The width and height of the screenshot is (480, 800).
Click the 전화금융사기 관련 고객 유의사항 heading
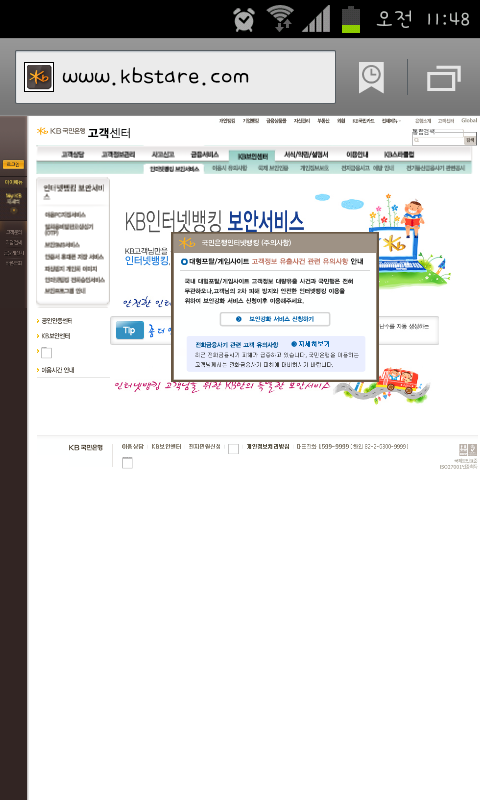coord(237,345)
